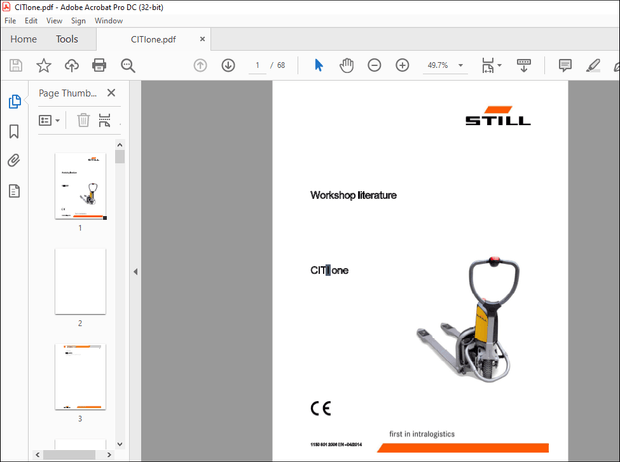Image resolution: width=620 pixels, height=462 pixels.
Task: Select page 1 thumbnail
Action: (x=80, y=186)
